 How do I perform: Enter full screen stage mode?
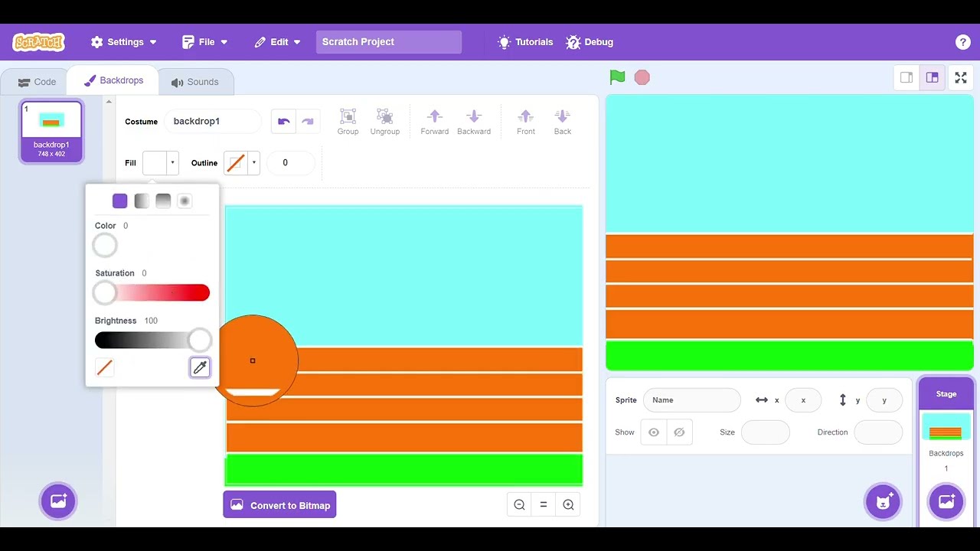click(961, 77)
